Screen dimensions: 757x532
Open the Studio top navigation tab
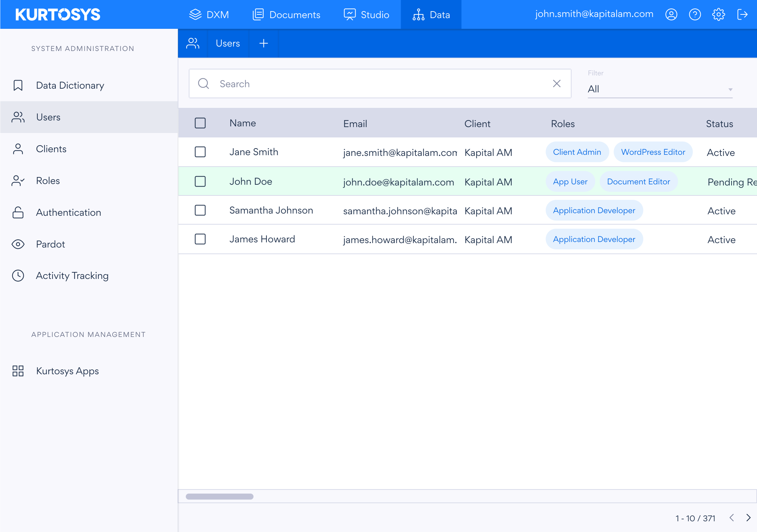pyautogui.click(x=366, y=15)
